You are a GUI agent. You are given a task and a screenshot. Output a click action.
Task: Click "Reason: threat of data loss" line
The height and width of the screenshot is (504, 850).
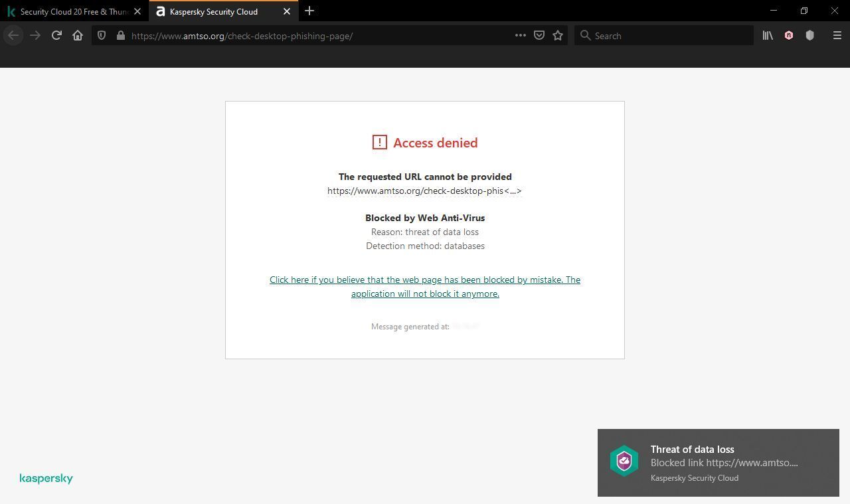(x=425, y=232)
